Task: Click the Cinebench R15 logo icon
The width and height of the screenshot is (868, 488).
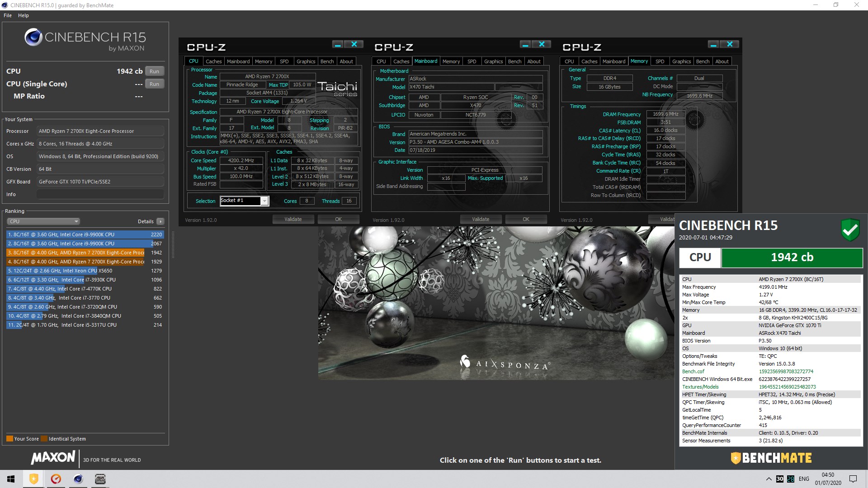Action: coord(33,38)
